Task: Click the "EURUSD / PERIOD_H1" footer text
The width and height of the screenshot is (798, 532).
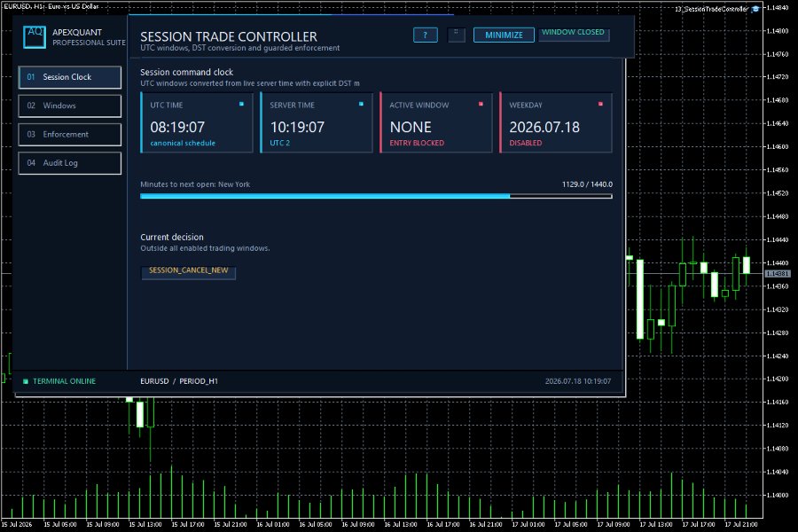Action: point(179,381)
